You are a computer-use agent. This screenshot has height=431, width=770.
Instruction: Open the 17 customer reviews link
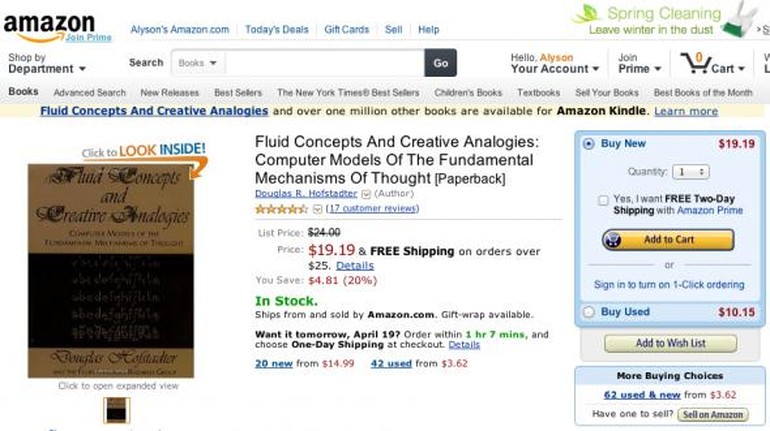click(x=372, y=209)
